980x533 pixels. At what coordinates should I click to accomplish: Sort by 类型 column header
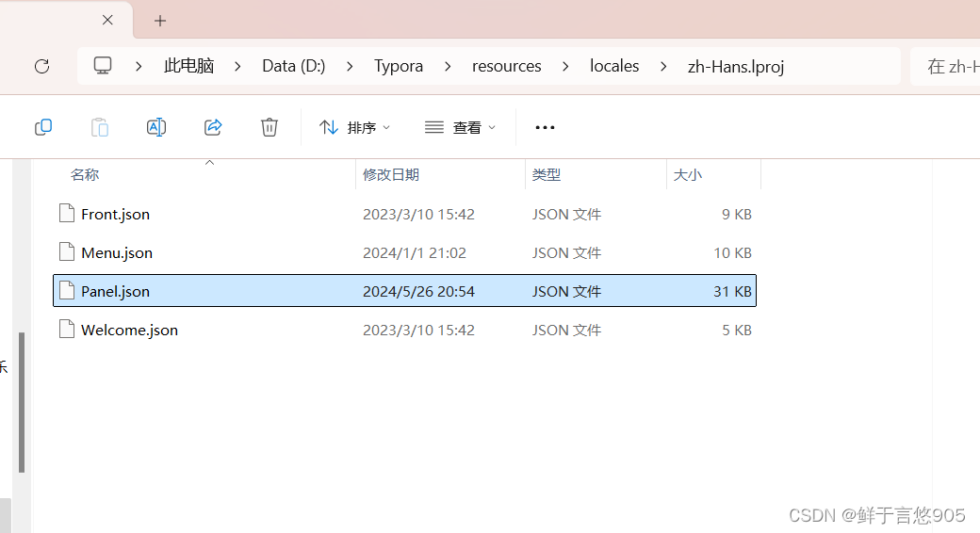click(547, 174)
